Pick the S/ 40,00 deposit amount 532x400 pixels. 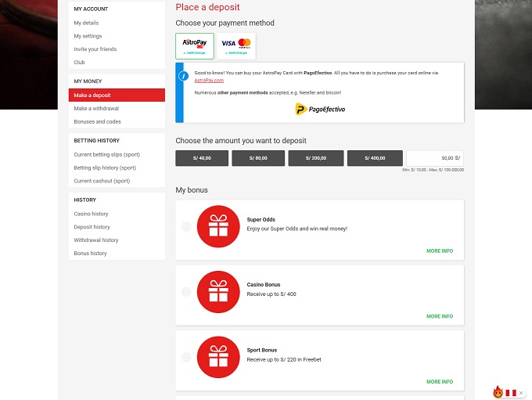[203, 158]
